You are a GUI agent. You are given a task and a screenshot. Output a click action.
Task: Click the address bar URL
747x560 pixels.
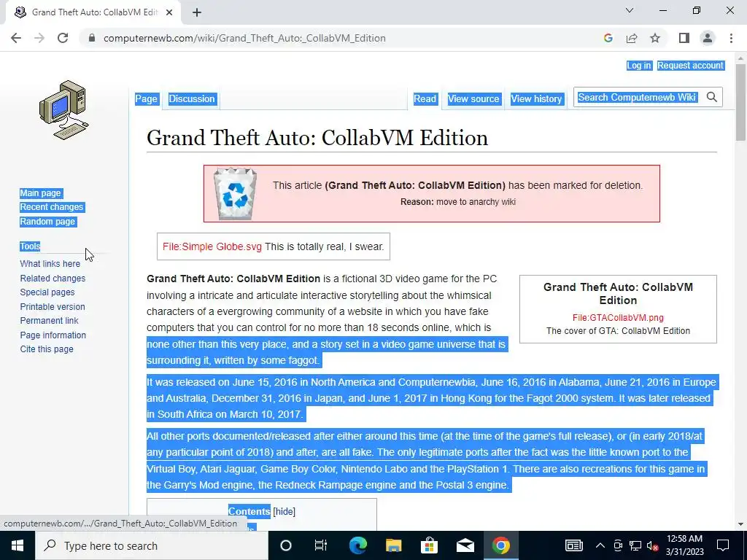point(244,38)
